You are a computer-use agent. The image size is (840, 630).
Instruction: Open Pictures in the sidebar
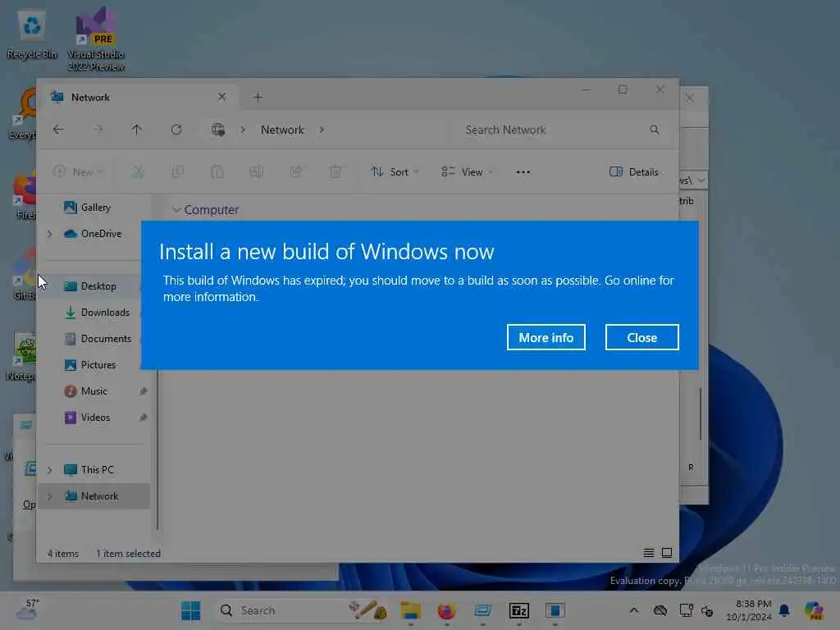(x=98, y=365)
